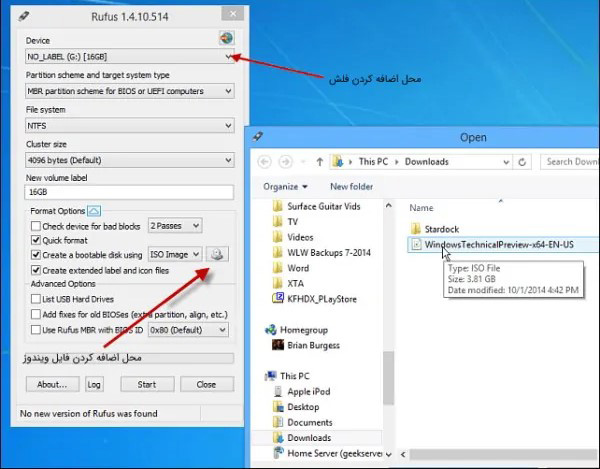Click the New volume label field

(x=129, y=192)
